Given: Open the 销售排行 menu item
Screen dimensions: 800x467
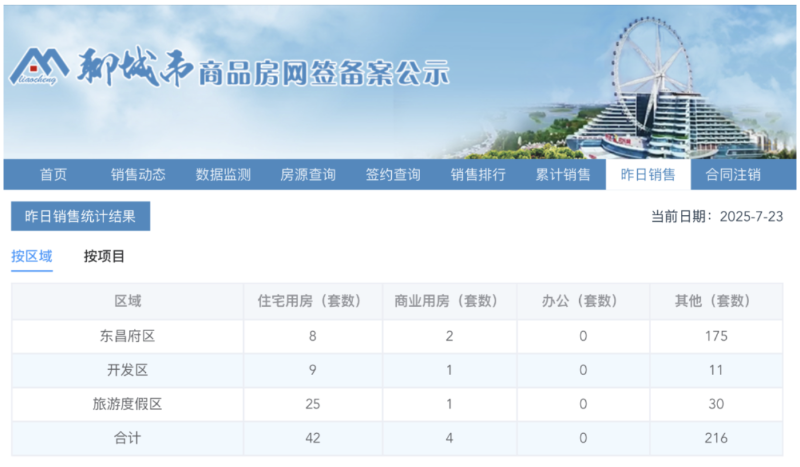Looking at the screenshot, I should click(x=478, y=175).
